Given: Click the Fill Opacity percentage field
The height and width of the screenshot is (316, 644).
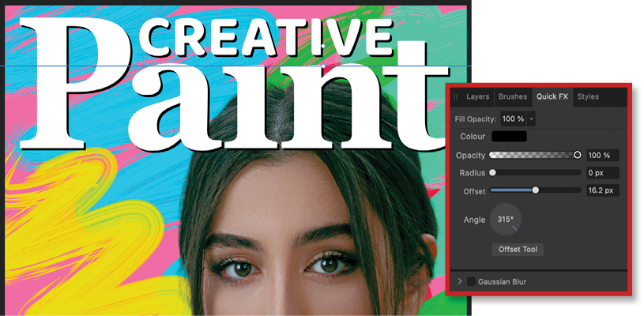Looking at the screenshot, I should [x=512, y=118].
